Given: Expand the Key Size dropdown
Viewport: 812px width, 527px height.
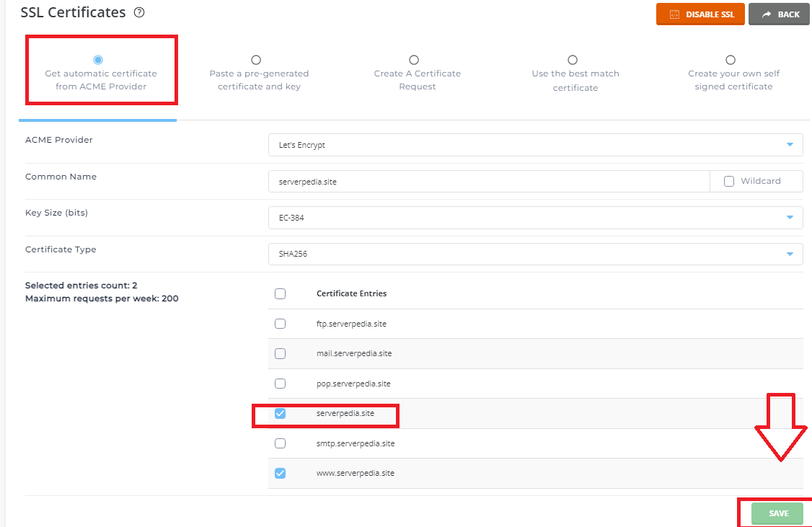Looking at the screenshot, I should coord(534,218).
